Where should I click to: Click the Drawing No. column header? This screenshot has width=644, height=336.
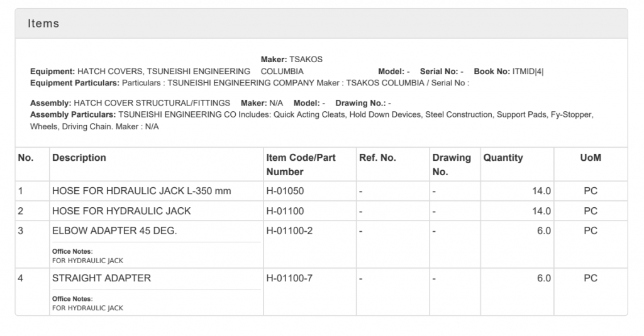coord(452,165)
